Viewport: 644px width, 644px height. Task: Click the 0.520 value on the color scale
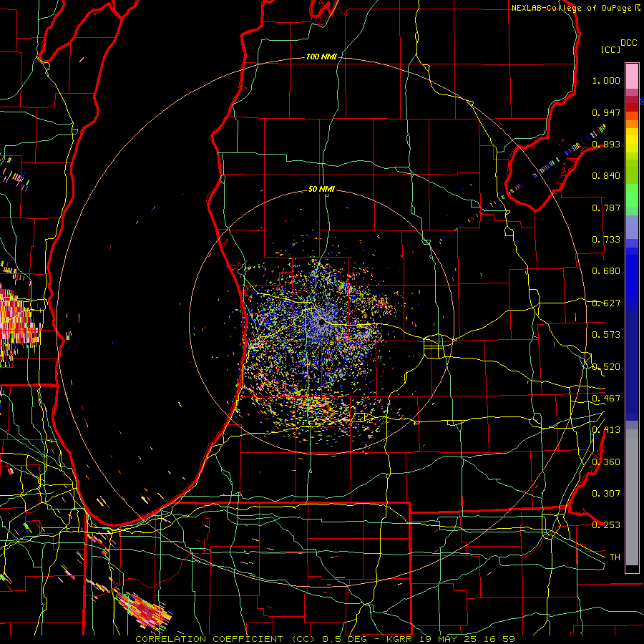(x=606, y=367)
